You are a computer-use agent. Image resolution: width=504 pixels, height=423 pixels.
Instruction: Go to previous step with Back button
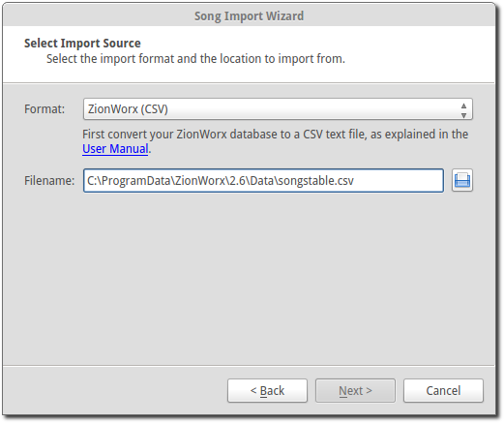(267, 391)
